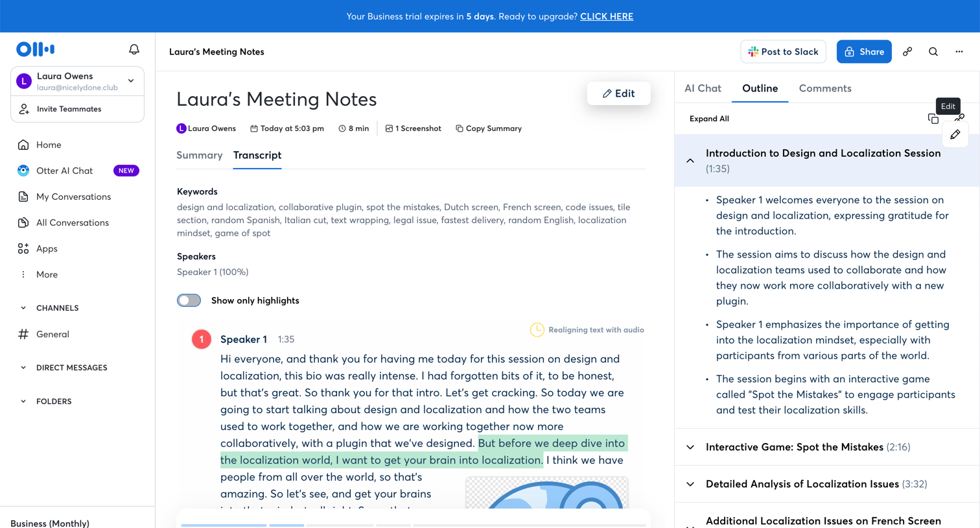
Task: Click Invite Teammates
Action: tap(69, 109)
